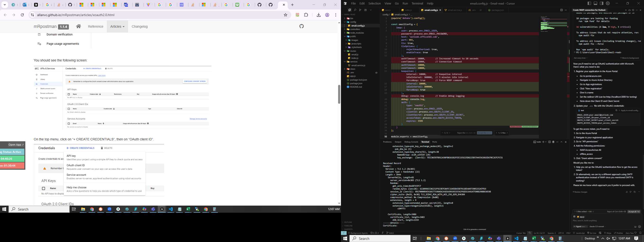The image size is (644, 242).
Task: Open the GitHub icon on mRpostman page
Action: pyautogui.click(x=301, y=26)
